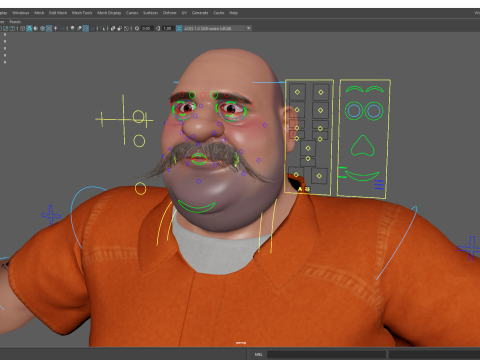Click top-right diamond slider handle in slider panel
The width and height of the screenshot is (480, 360).
(x=321, y=92)
